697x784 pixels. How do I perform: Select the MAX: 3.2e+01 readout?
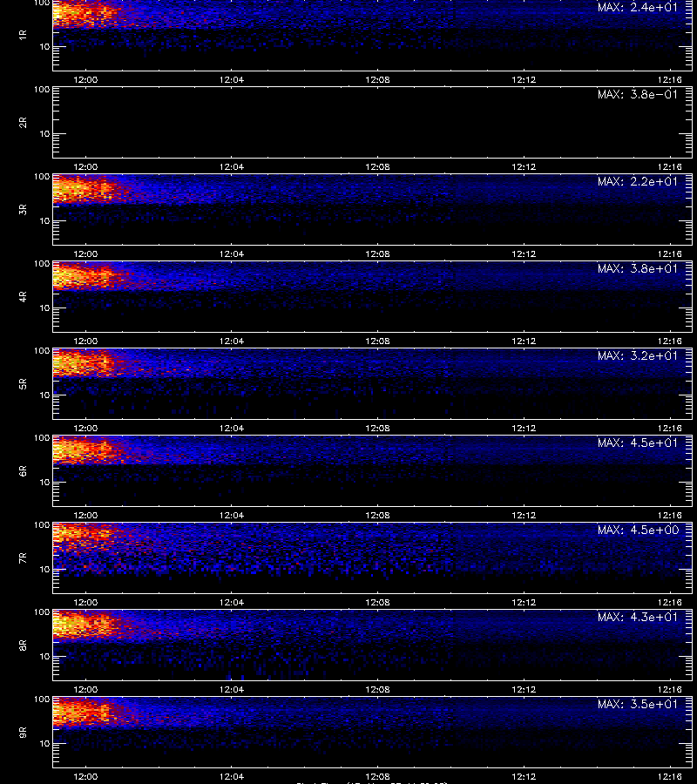pyautogui.click(x=638, y=355)
